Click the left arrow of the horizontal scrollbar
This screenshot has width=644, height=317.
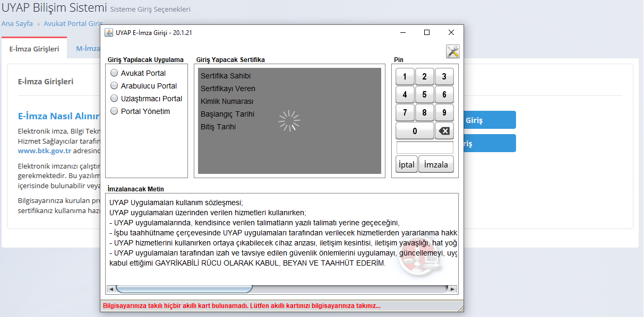pyautogui.click(x=111, y=289)
